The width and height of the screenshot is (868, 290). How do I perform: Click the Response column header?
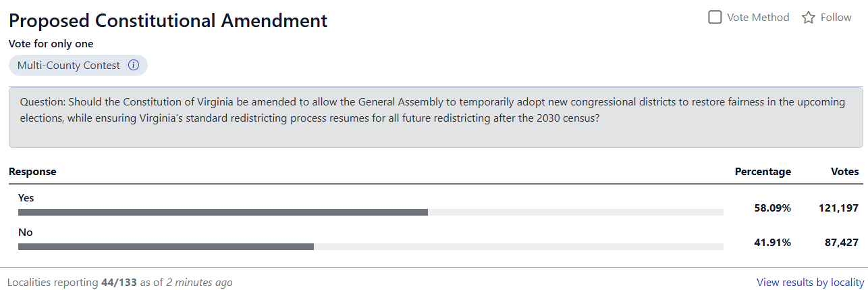(x=32, y=172)
